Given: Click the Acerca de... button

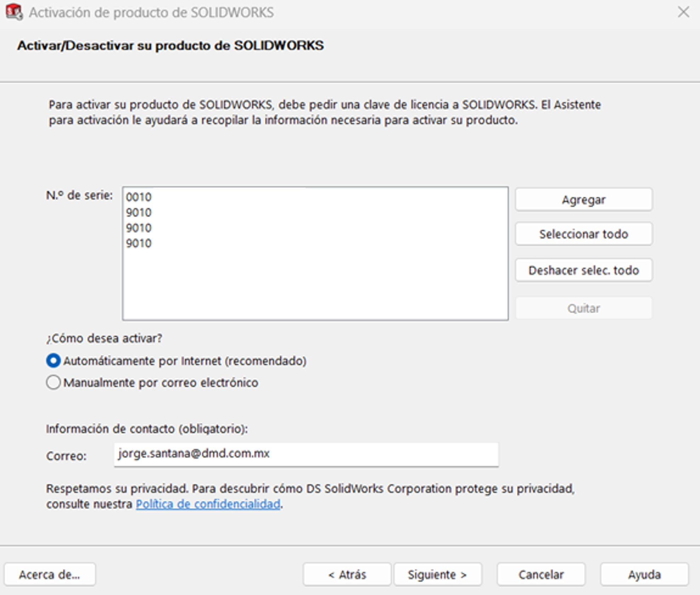Looking at the screenshot, I should click(50, 574).
